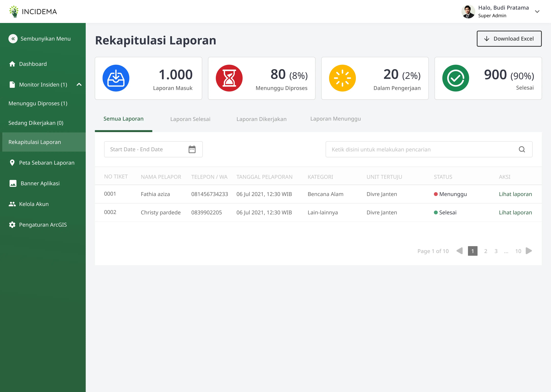Click the blue Laporan Masuk inbox icon
The height and width of the screenshot is (392, 551).
pyautogui.click(x=116, y=78)
